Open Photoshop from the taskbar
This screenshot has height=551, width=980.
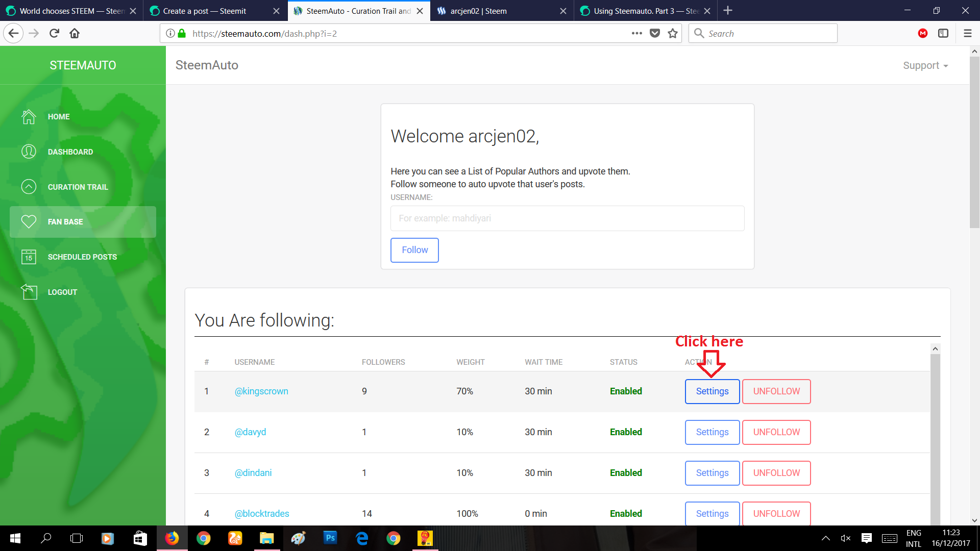(x=330, y=538)
